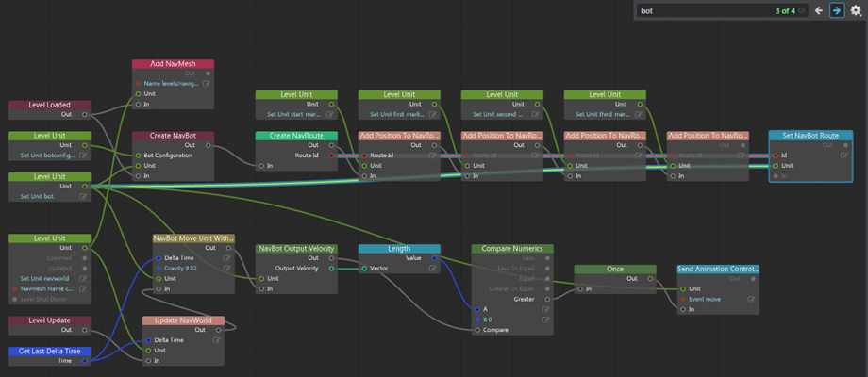Go to next search result arrow

coord(837,10)
